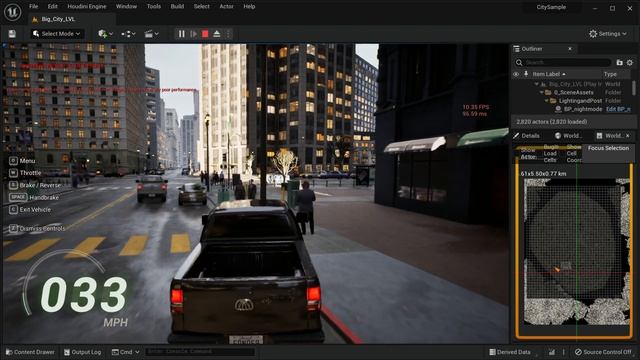Open the cinematics clapperboard dropdown
Screen dimensions: 640x360
point(151,34)
